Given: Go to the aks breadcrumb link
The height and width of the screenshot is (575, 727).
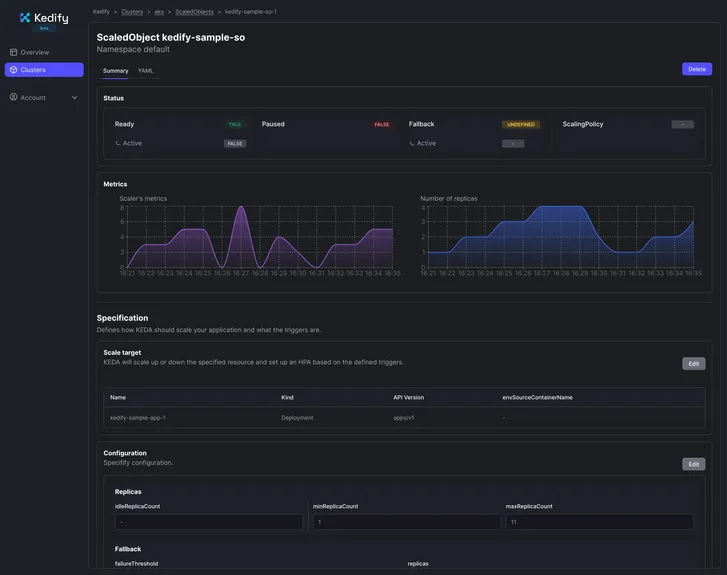Looking at the screenshot, I should tap(159, 12).
